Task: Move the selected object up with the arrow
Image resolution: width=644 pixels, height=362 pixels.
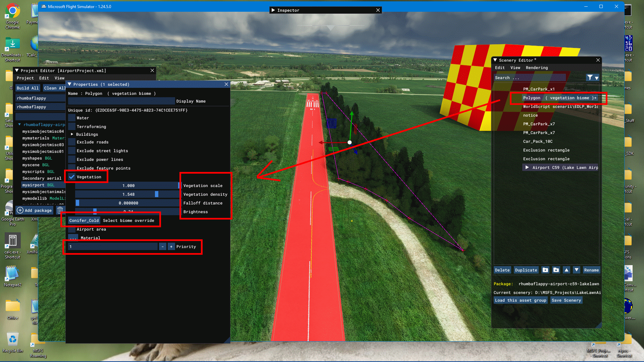Action: point(567,270)
